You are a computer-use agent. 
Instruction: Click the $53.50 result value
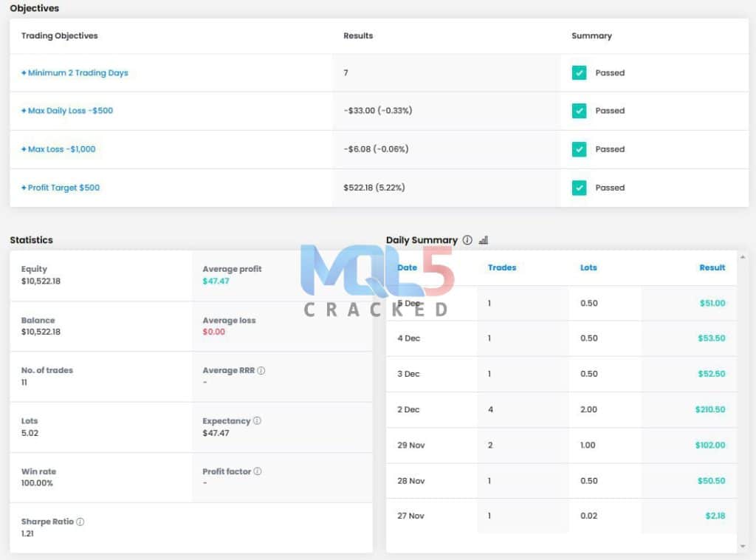[712, 338]
